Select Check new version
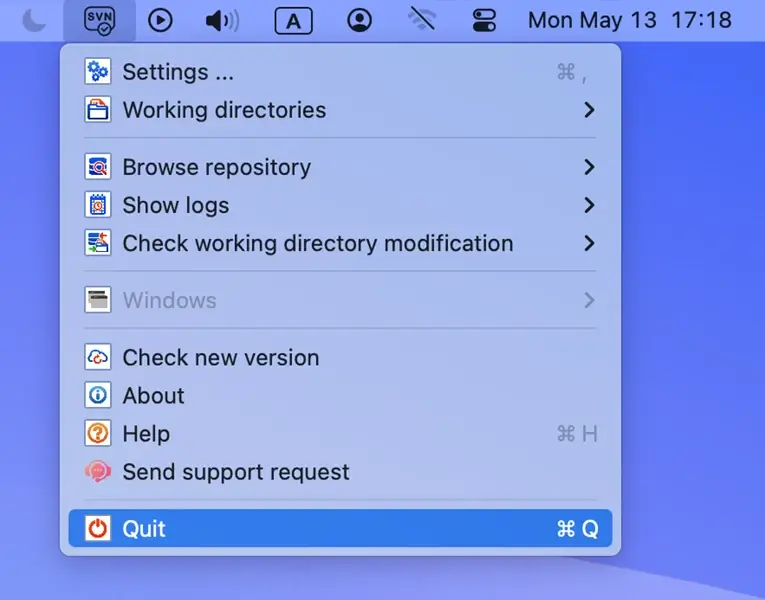This screenshot has width=765, height=600. click(340, 358)
